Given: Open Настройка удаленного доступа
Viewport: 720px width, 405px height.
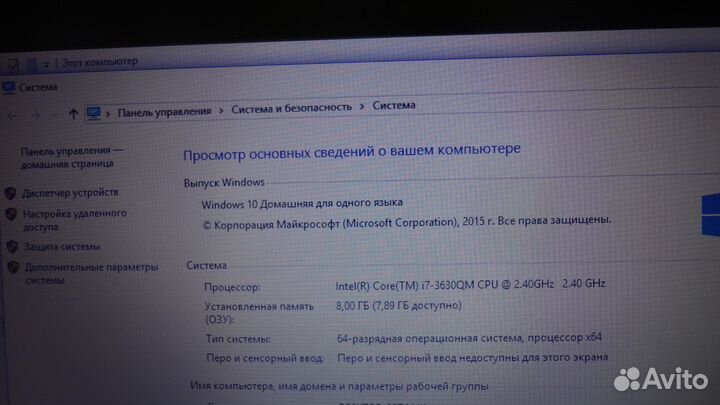Looking at the screenshot, I should click(75, 220).
